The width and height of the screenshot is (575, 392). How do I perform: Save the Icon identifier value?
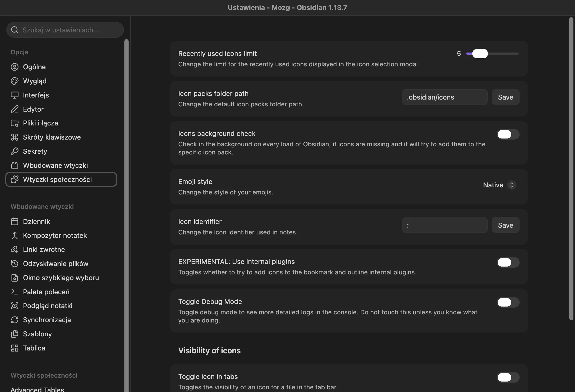[x=505, y=225]
